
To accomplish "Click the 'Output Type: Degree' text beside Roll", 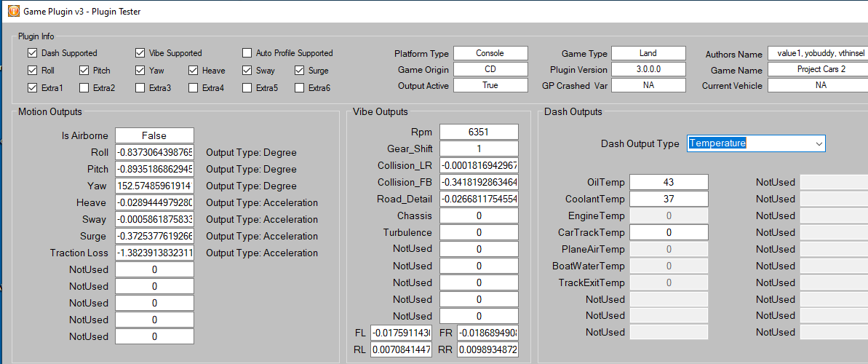I will (x=251, y=152).
